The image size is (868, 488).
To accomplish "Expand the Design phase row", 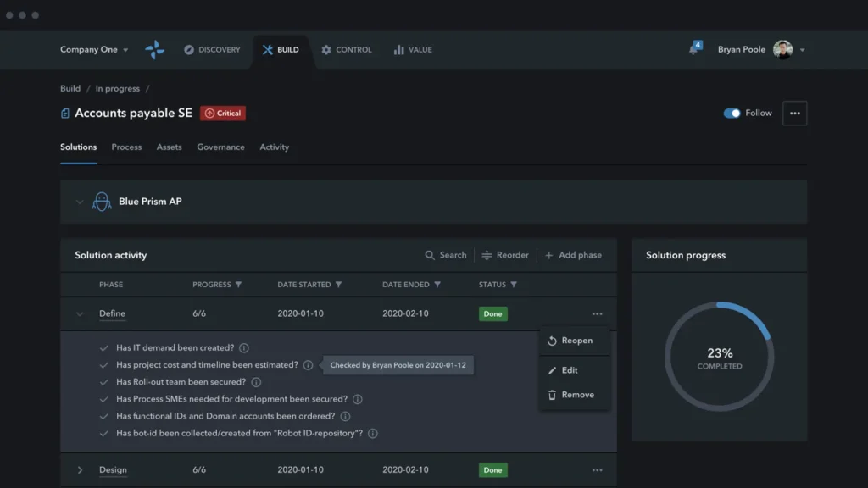I will point(79,469).
